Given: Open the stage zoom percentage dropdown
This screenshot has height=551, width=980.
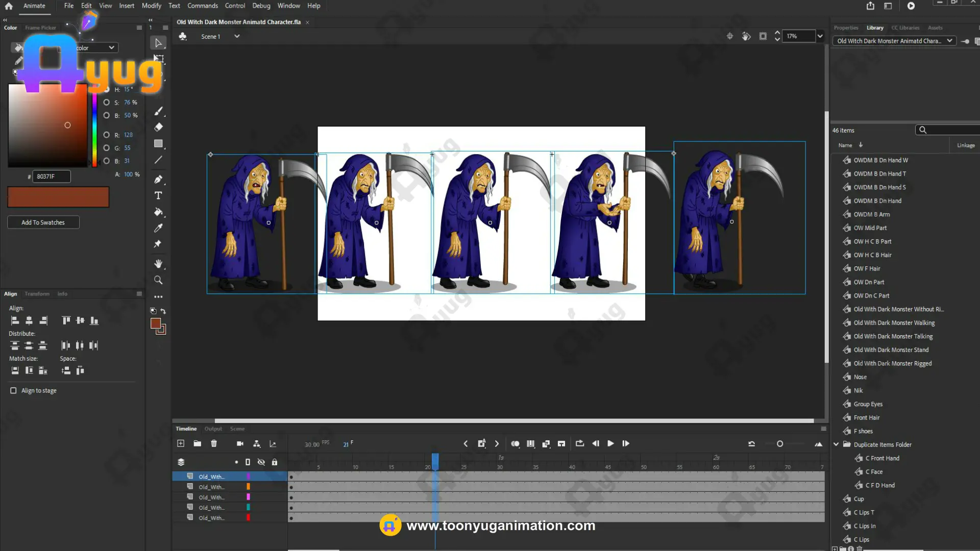Looking at the screenshot, I should coord(820,36).
